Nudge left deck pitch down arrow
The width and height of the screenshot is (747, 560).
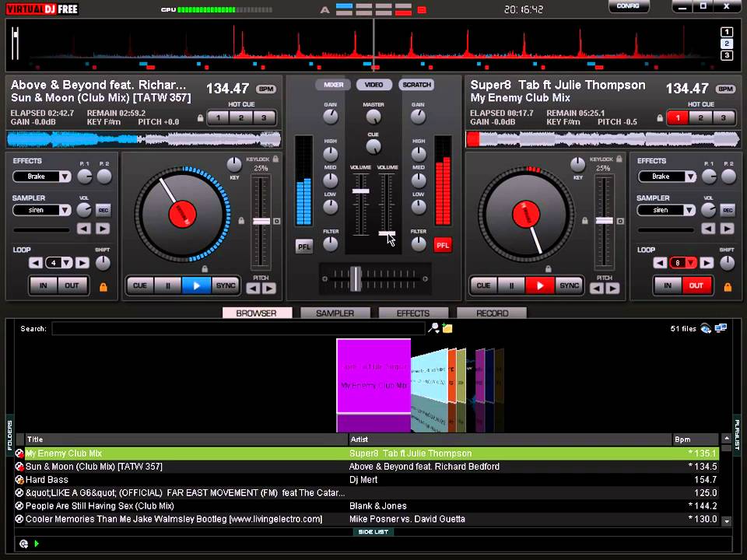coord(253,288)
